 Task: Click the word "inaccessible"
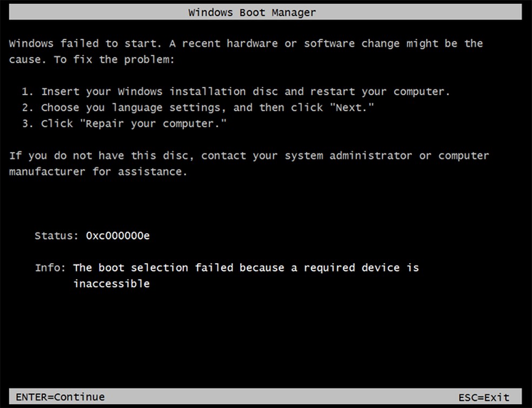[x=111, y=283]
